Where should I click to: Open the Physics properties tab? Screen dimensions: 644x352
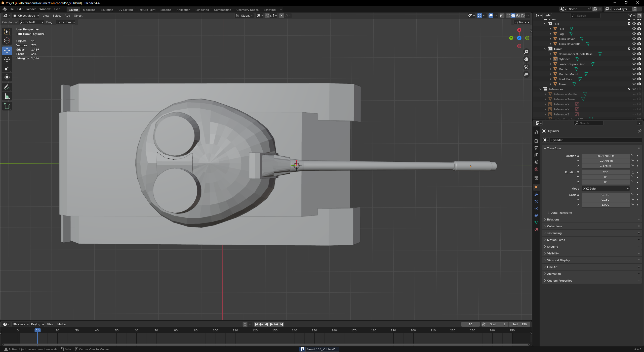tap(536, 208)
